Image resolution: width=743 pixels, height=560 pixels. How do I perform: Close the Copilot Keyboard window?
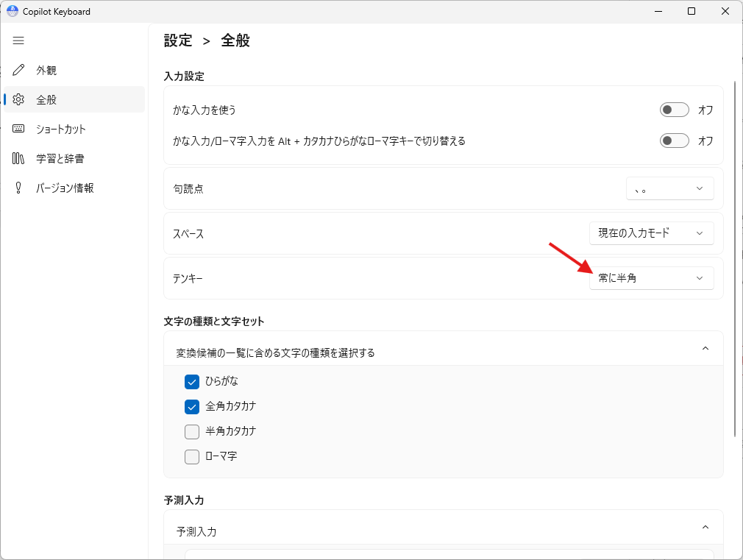pos(725,11)
